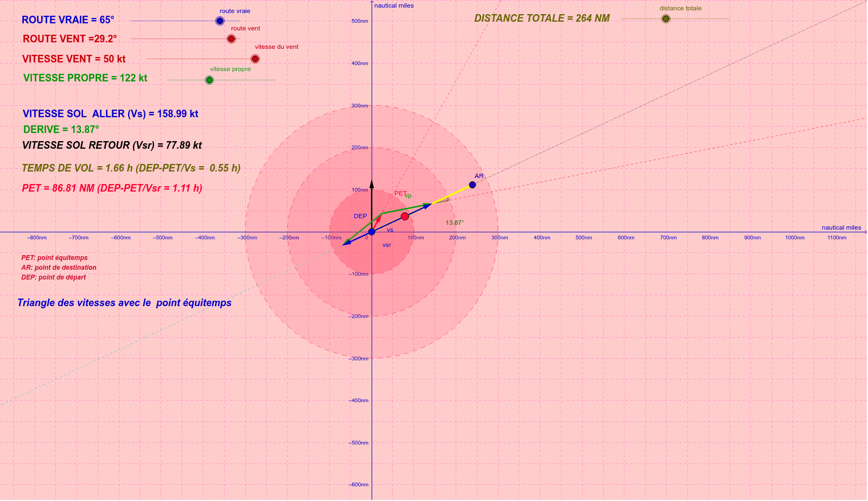868x501 pixels.
Task: Click the 'DEP: point de départ' legend line
Action: tap(53, 277)
